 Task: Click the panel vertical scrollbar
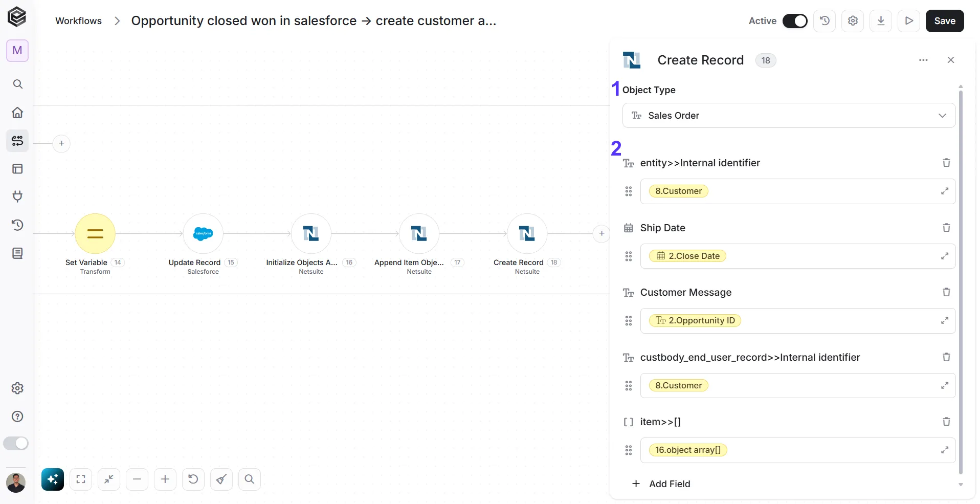[x=961, y=282]
